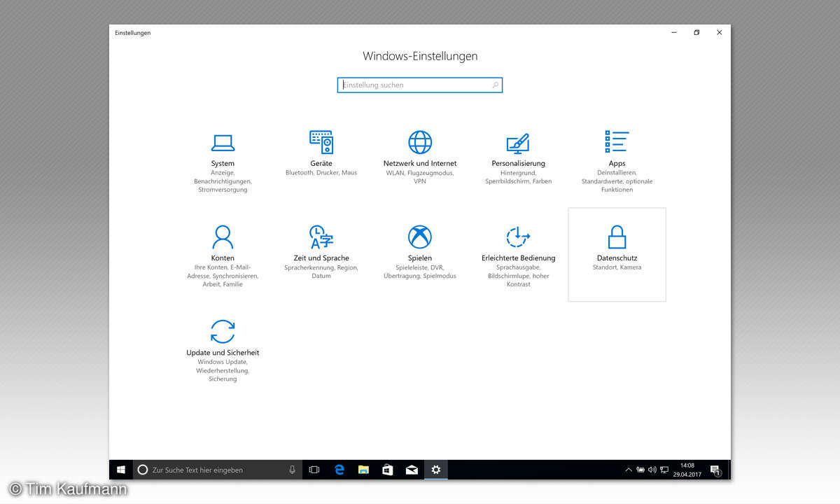Click the Datenschutz label text
Viewport: 840px width, 504px height.
pos(617,258)
